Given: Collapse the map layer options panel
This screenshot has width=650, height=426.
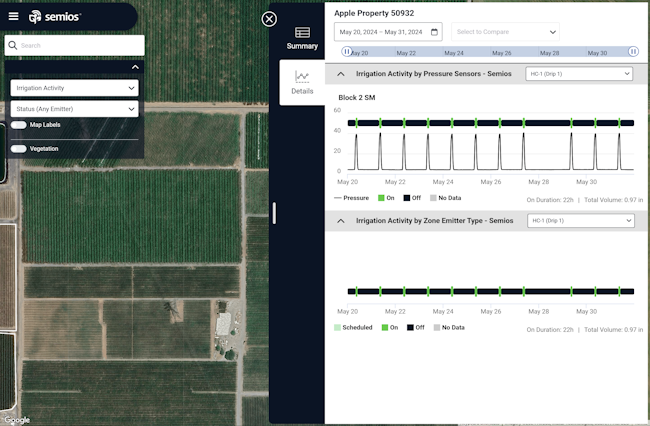Looking at the screenshot, I should click(x=135, y=67).
